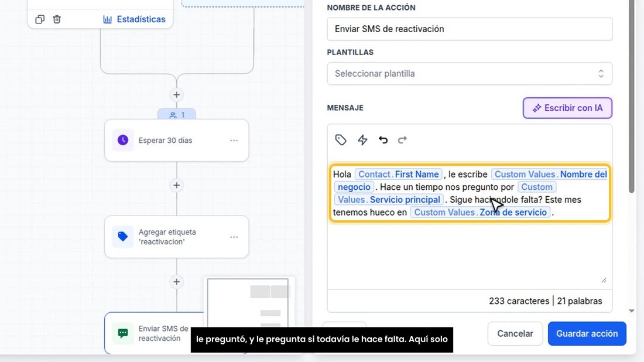644x362 pixels.
Task: Click the scrollbar down arrow
Action: pyautogui.click(x=632, y=311)
